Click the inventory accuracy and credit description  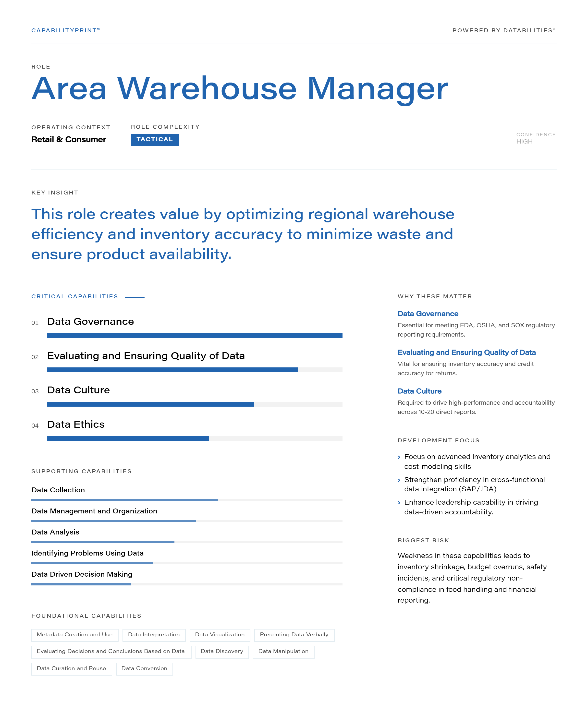(x=466, y=369)
